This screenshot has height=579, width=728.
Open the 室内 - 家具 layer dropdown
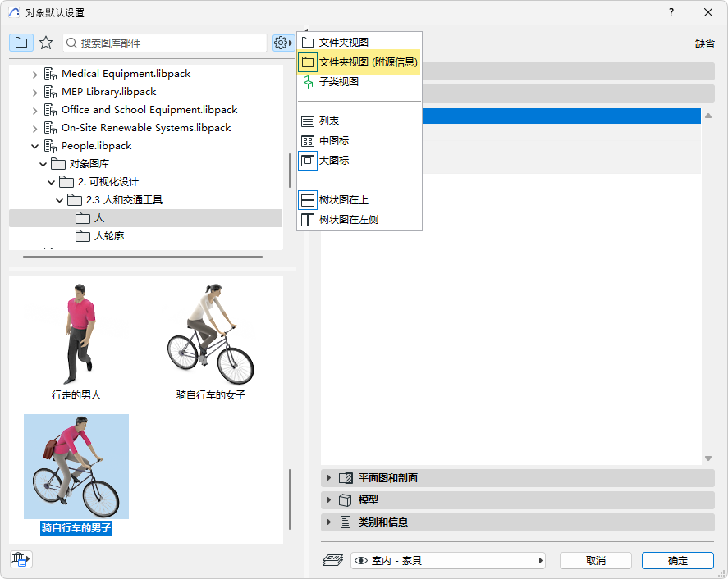click(448, 561)
